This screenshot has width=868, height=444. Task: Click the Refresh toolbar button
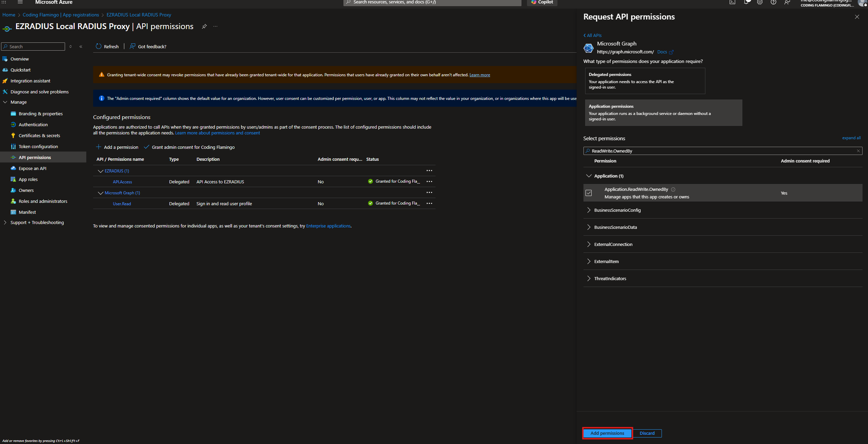[x=107, y=47]
